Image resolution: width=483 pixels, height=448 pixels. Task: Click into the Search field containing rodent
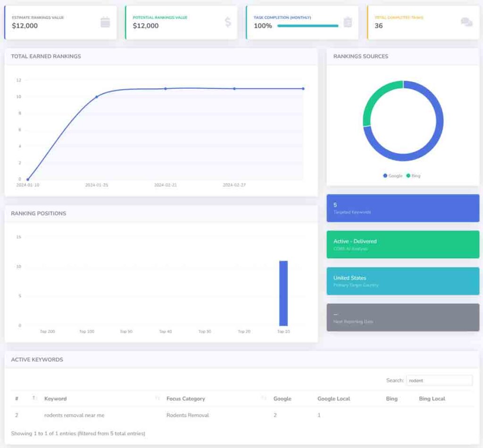(x=439, y=381)
